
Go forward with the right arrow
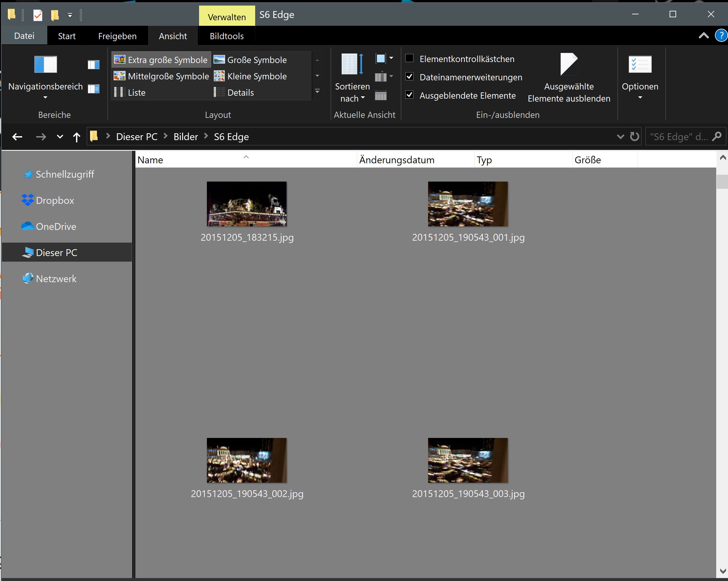coord(41,137)
